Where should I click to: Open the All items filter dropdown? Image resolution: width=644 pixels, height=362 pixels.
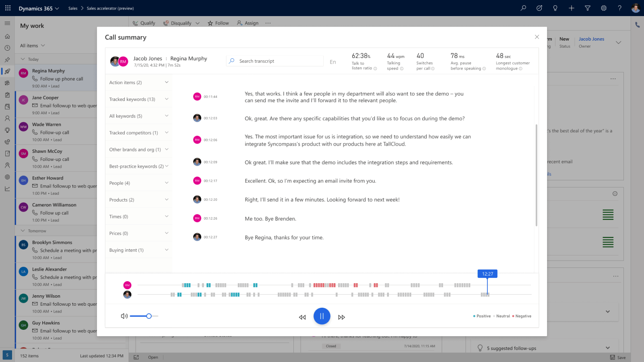pyautogui.click(x=33, y=45)
